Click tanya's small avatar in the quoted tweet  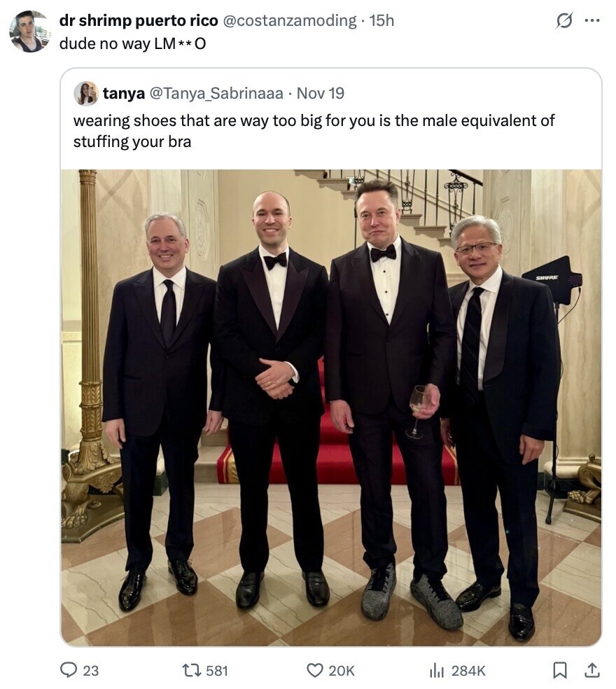pyautogui.click(x=85, y=94)
